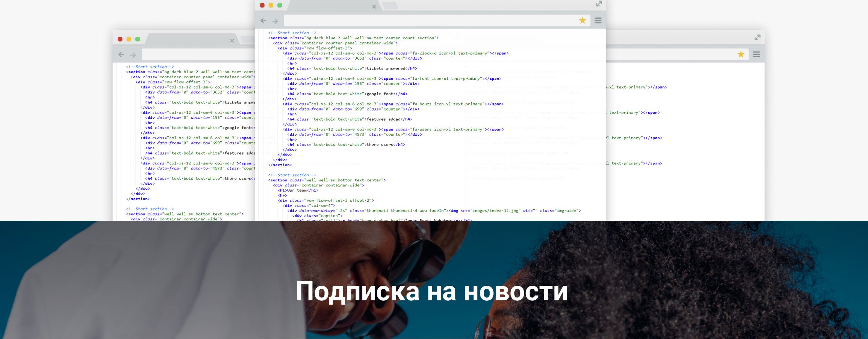The height and width of the screenshot is (339, 868).
Task: Click the 'google fonts' h4 line in the front window
Action: pos(348,94)
